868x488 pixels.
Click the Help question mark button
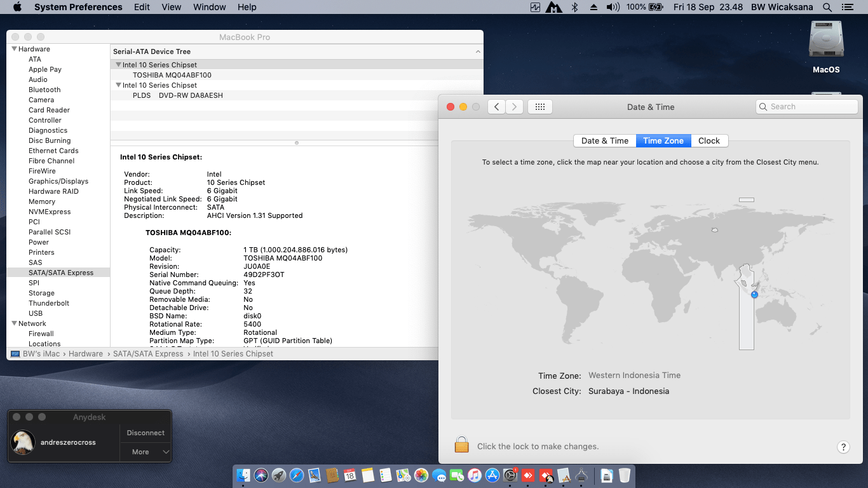[843, 447]
